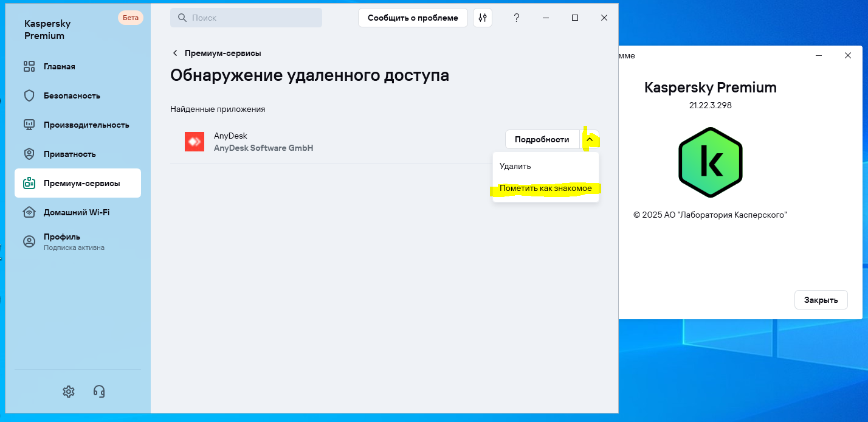Go back using the Премиум-сервисы chevron
Viewport: 868px width, 422px height.
pos(176,53)
